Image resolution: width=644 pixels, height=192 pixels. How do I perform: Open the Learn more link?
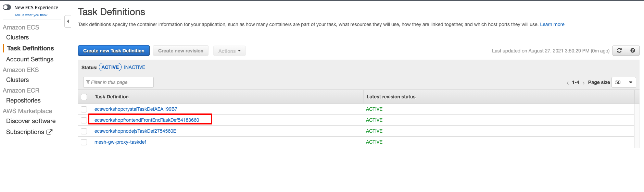pos(552,24)
